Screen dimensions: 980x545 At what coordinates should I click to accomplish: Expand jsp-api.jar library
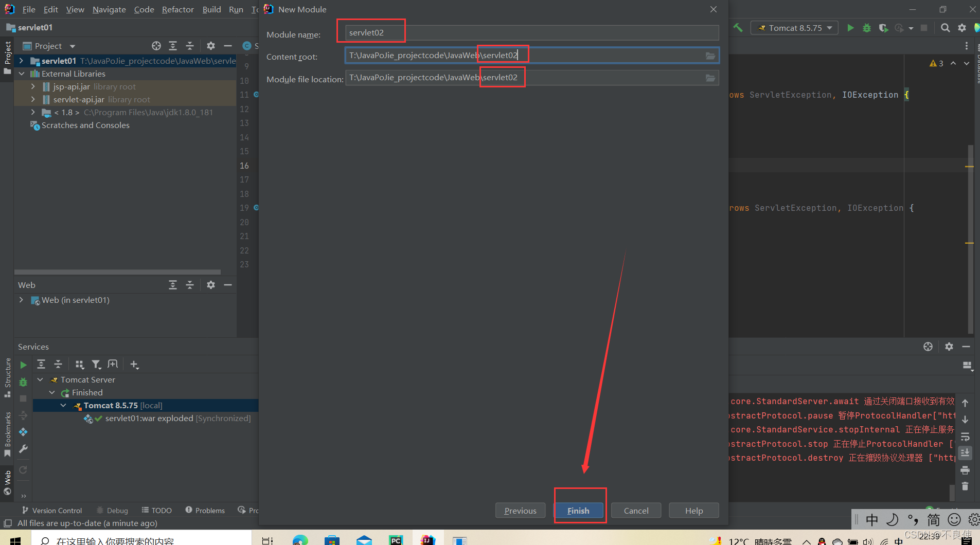tap(33, 86)
